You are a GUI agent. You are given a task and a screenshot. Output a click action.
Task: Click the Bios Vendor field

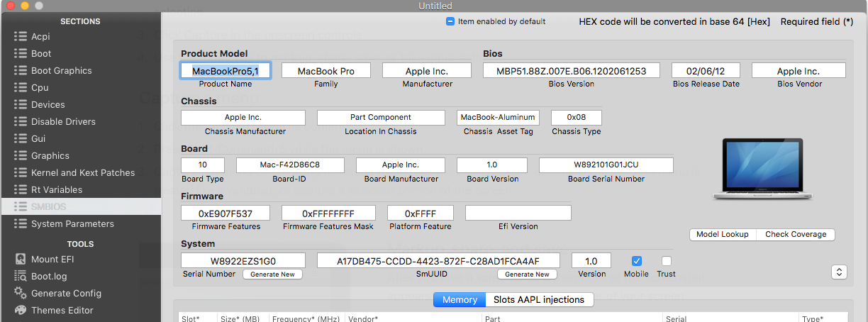[799, 70]
